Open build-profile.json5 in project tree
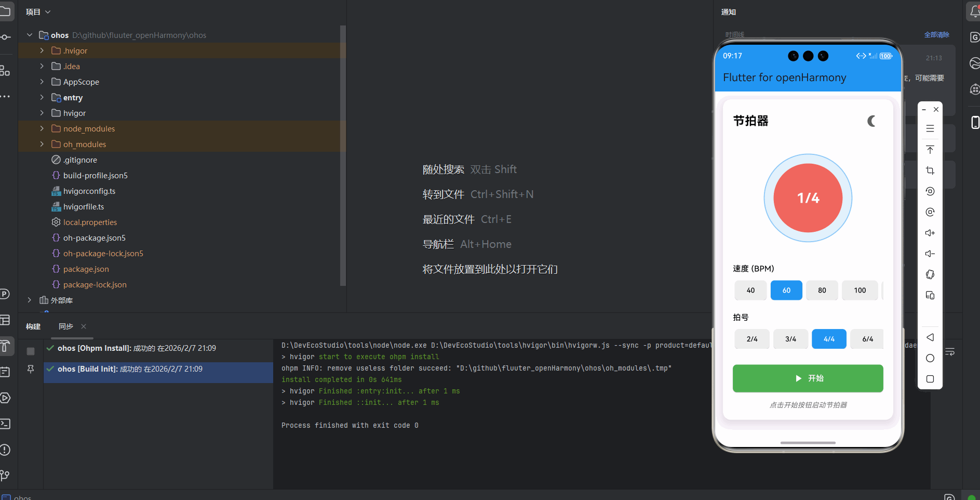Screen dimensions: 980x500 click(96, 175)
